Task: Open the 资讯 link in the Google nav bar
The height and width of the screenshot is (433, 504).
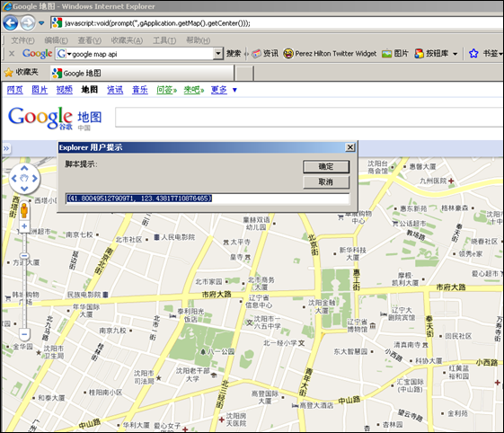Action: [x=115, y=90]
